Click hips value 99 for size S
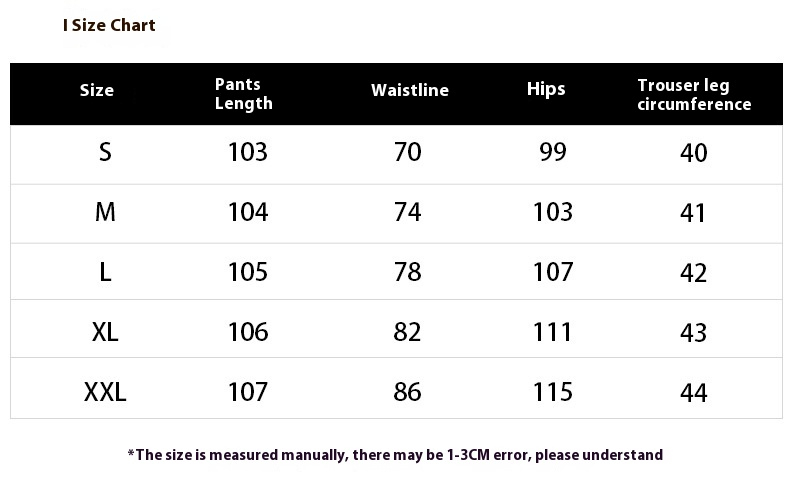The height and width of the screenshot is (491, 790). point(553,152)
